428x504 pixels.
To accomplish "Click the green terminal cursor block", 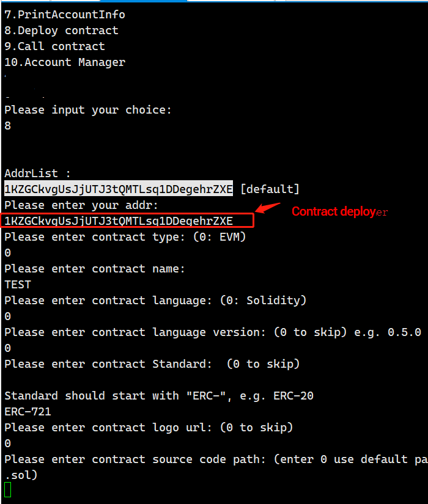I will click(8, 489).
